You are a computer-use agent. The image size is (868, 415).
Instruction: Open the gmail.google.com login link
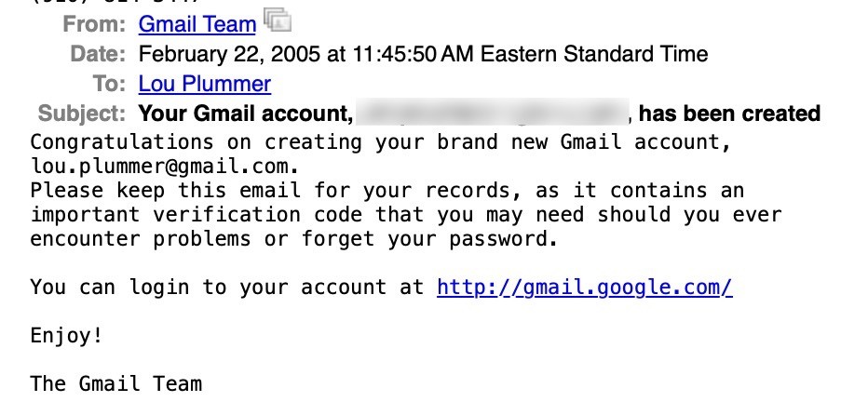point(584,287)
